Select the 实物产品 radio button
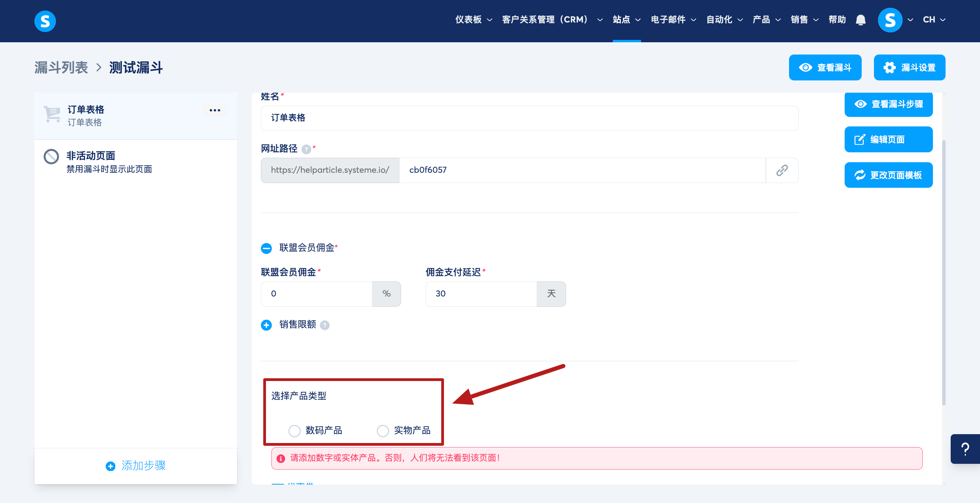This screenshot has width=980, height=503. point(383,431)
